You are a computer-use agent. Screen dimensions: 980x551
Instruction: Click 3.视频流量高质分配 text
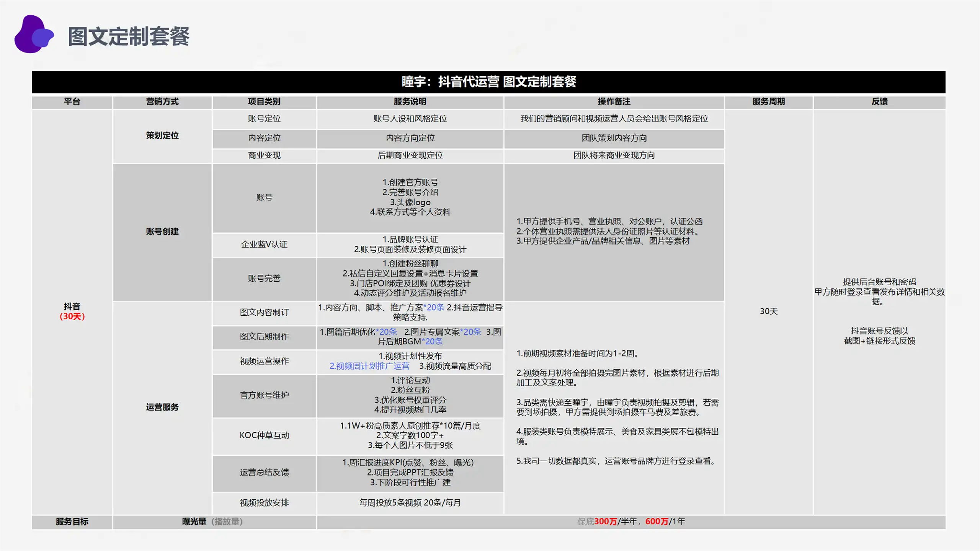(x=455, y=367)
